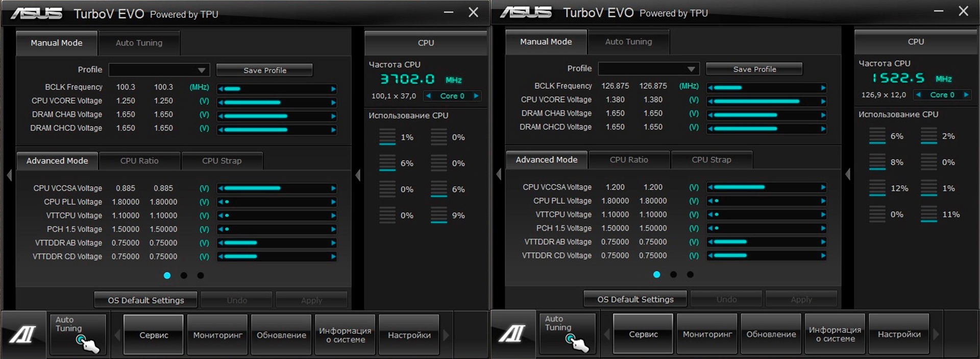Click BCLK Frequency slider in left window
The width and height of the screenshot is (980, 359).
pos(277,89)
